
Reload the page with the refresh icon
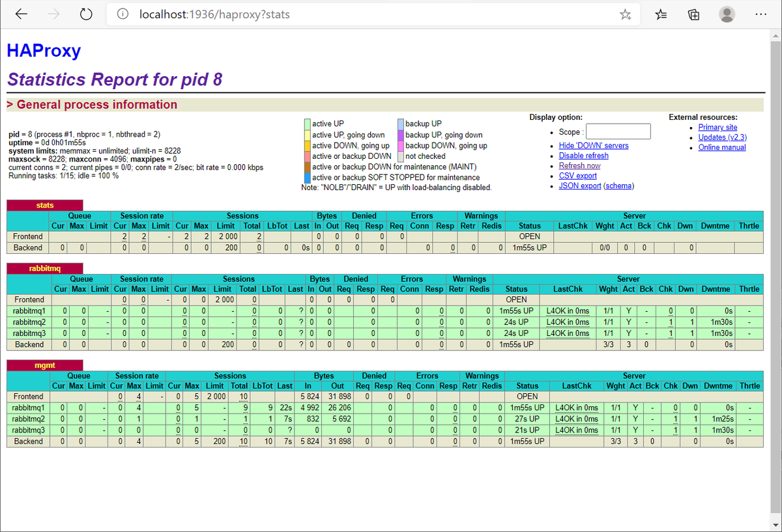click(x=86, y=14)
